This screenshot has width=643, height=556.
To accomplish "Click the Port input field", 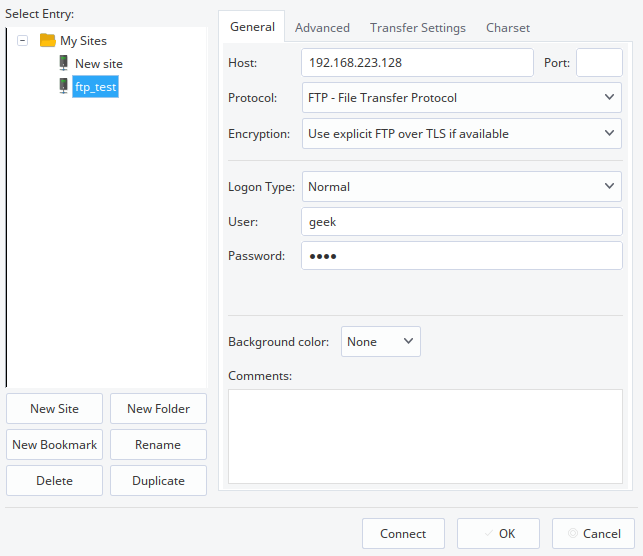I will click(x=599, y=63).
